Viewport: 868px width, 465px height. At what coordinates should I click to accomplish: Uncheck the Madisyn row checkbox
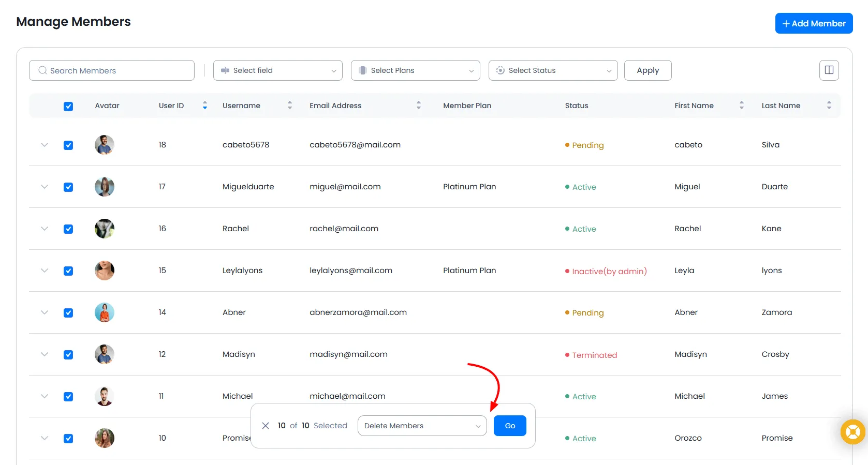coord(68,355)
